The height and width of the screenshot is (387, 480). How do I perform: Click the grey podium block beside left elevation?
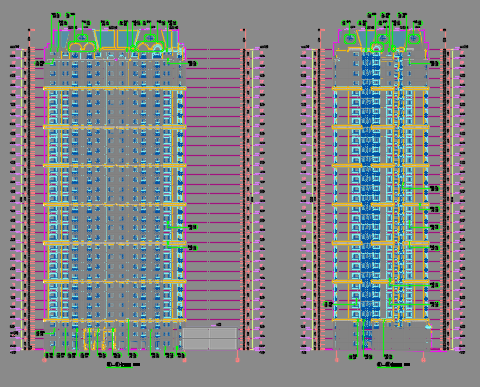[210, 339]
